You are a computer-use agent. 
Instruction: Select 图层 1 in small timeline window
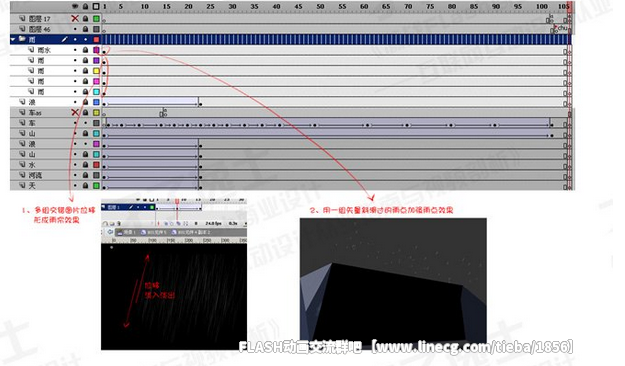(x=114, y=207)
